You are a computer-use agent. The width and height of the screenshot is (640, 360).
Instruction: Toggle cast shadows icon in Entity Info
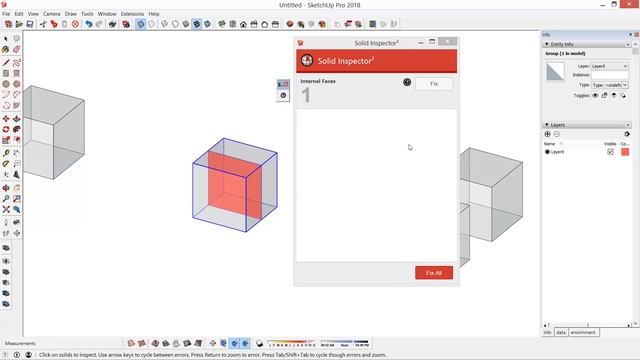coord(623,95)
